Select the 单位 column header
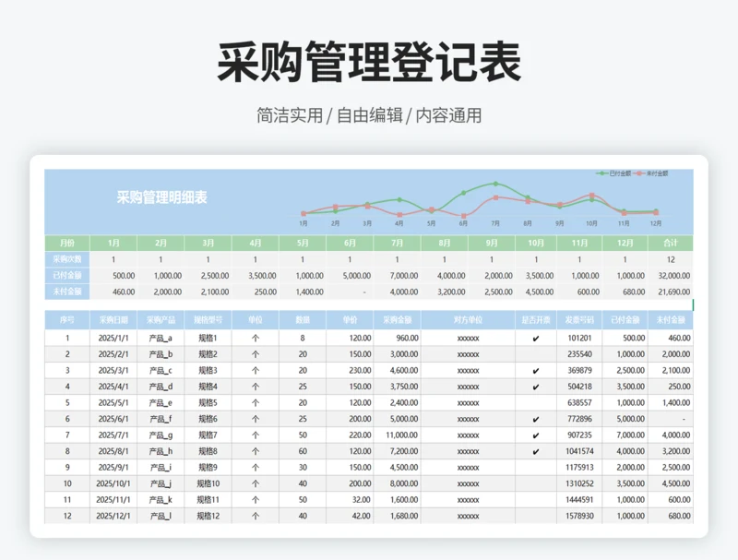This screenshot has width=738, height=560. point(256,320)
